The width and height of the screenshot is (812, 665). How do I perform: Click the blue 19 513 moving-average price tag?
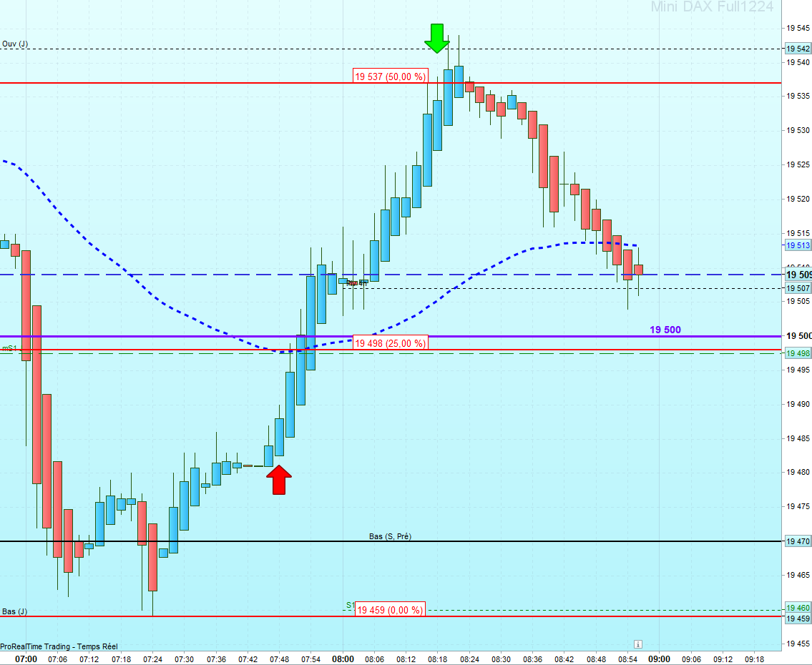798,245
